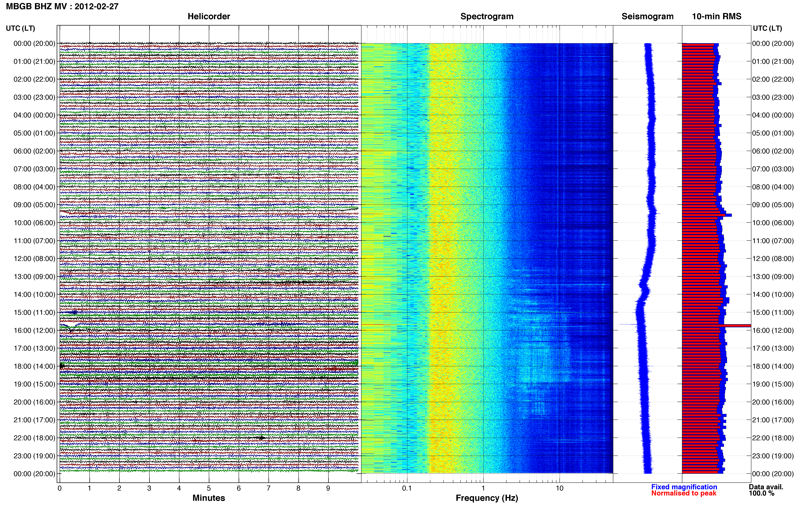Image resolution: width=812 pixels, height=508 pixels.
Task: Click left time label '09:00 (05:00)'
Action: click(x=34, y=205)
